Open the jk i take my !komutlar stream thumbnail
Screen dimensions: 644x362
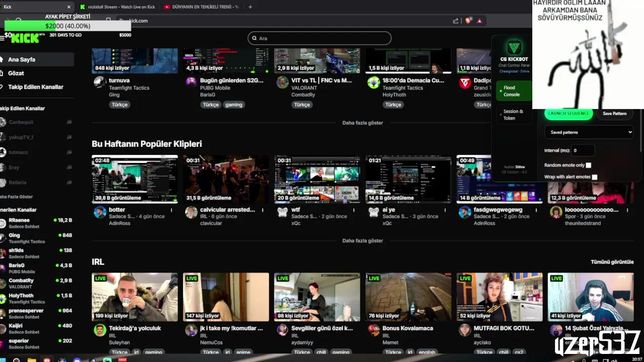pyautogui.click(x=226, y=297)
